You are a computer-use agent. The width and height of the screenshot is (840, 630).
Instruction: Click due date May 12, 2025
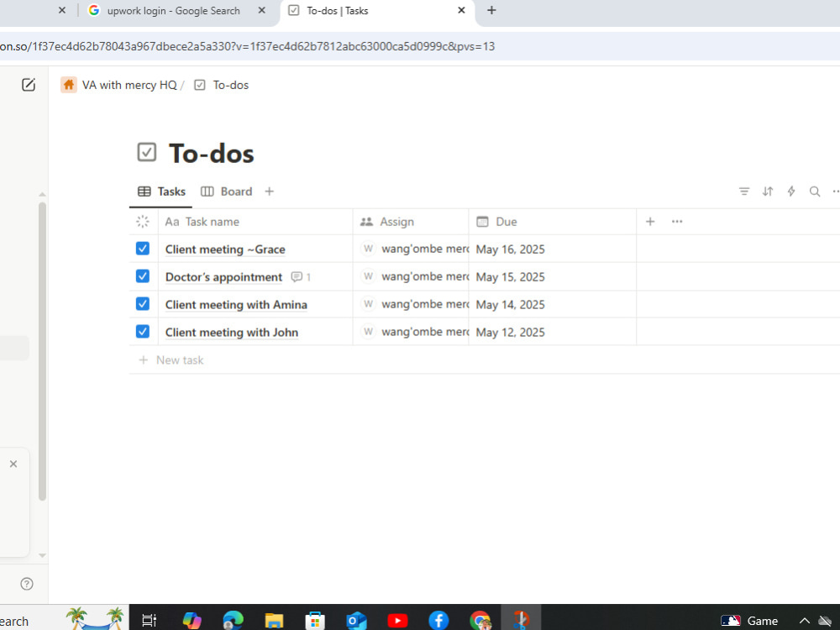point(510,332)
